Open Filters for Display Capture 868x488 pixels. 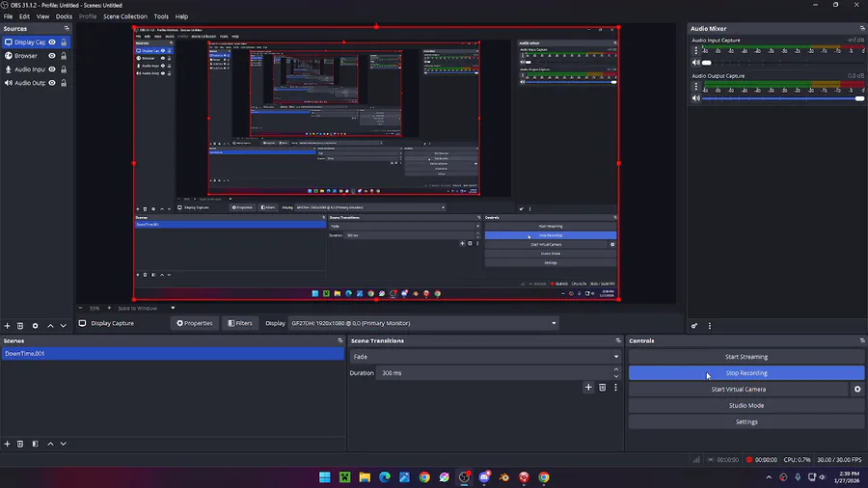[240, 323]
